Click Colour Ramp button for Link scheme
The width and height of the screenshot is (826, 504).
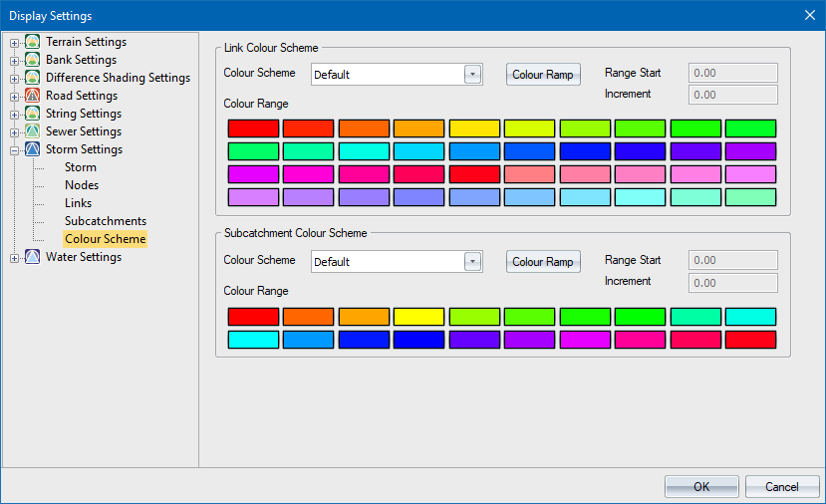click(543, 75)
